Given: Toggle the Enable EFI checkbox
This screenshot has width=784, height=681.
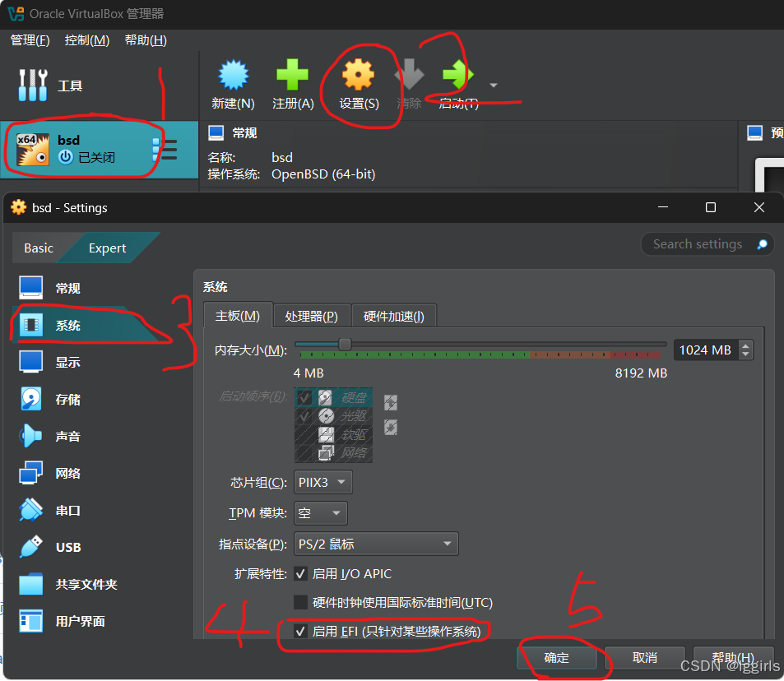Looking at the screenshot, I should point(300,631).
